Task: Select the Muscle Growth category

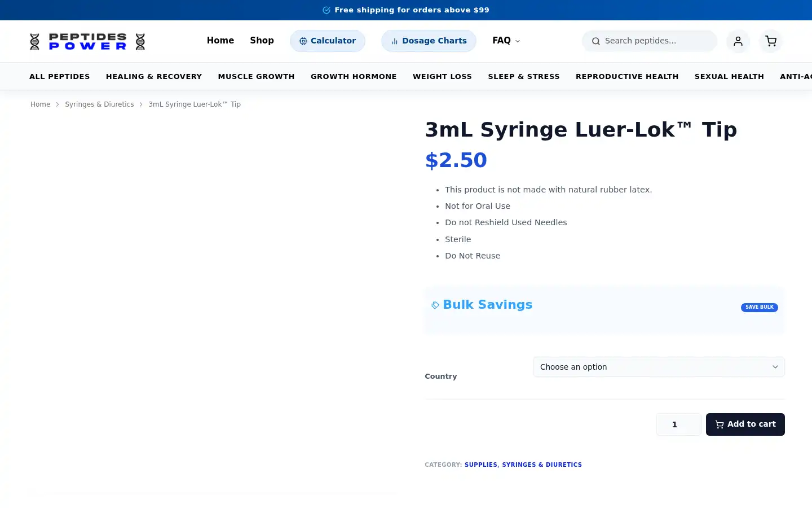Action: tap(257, 77)
